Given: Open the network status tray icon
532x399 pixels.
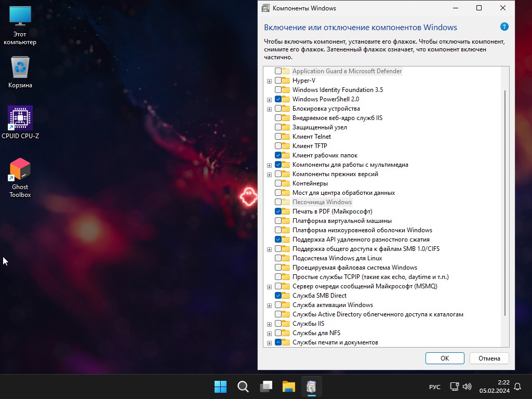Looking at the screenshot, I should [x=454, y=387].
